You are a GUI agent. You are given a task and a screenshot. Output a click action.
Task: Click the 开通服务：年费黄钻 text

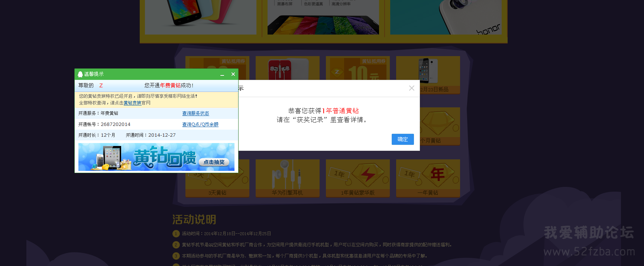(x=98, y=113)
